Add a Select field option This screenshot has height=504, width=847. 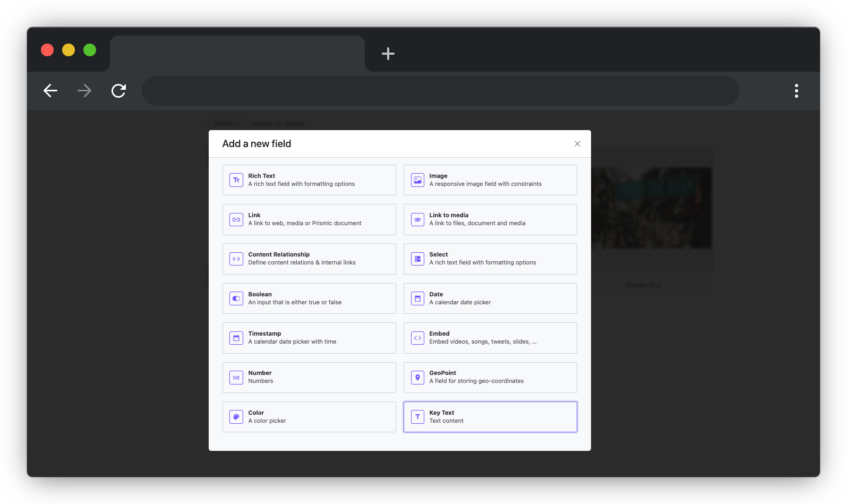(490, 259)
